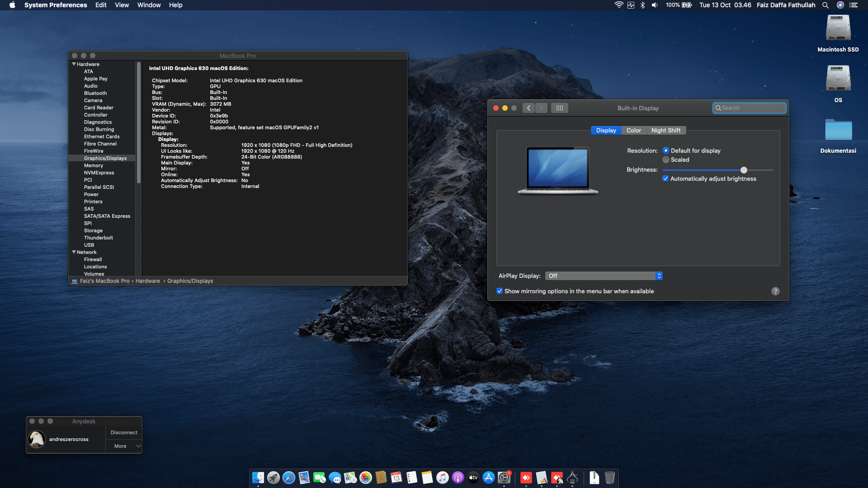868x488 pixels.
Task: Open the Mail app in the Dock
Action: [304, 478]
